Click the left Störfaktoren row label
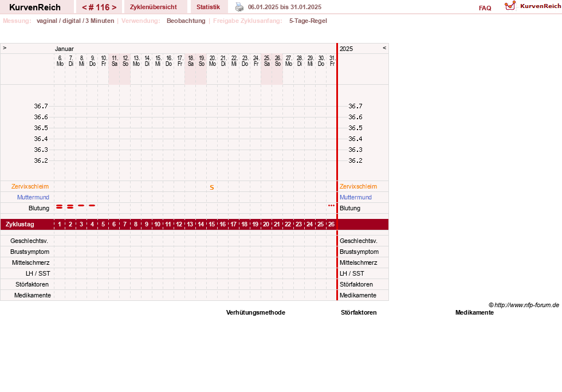This screenshot has width=562, height=392. coord(32,284)
